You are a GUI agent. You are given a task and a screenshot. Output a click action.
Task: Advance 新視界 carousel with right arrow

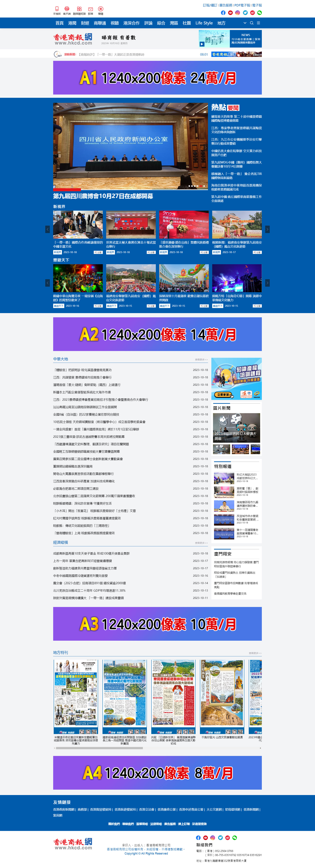pos(268,230)
